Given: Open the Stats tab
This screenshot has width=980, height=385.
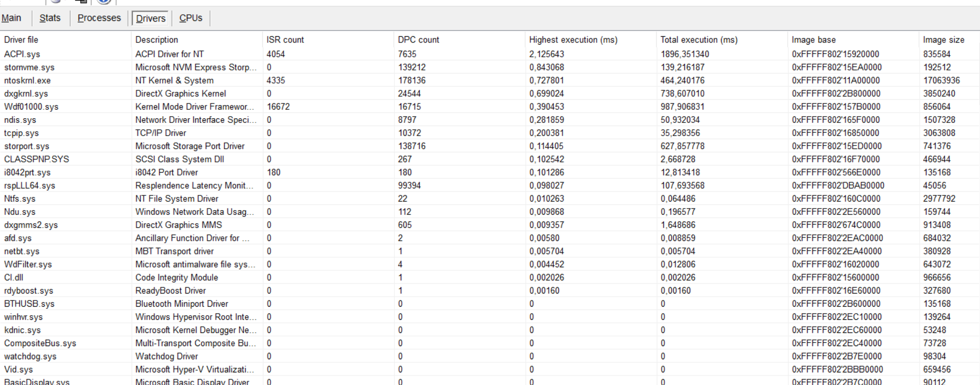Looking at the screenshot, I should [x=50, y=18].
